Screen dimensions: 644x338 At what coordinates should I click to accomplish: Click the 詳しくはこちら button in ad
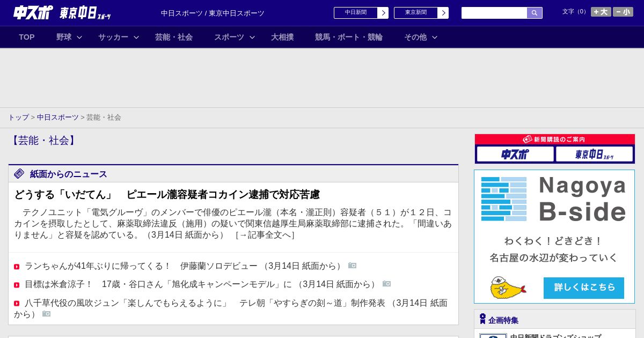584,288
